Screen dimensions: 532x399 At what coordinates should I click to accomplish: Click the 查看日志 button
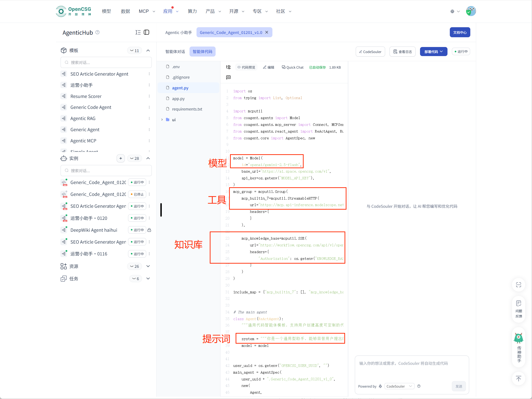pos(402,52)
